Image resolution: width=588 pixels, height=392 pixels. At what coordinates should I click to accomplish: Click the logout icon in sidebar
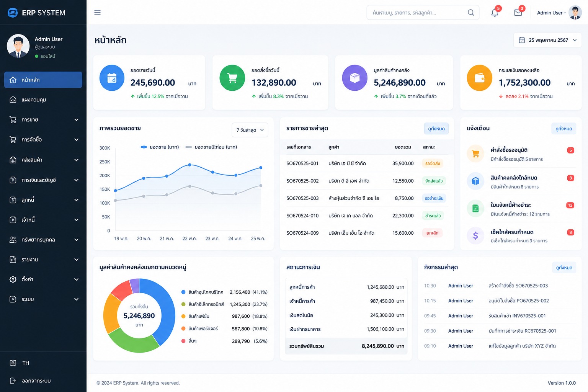[x=13, y=381]
